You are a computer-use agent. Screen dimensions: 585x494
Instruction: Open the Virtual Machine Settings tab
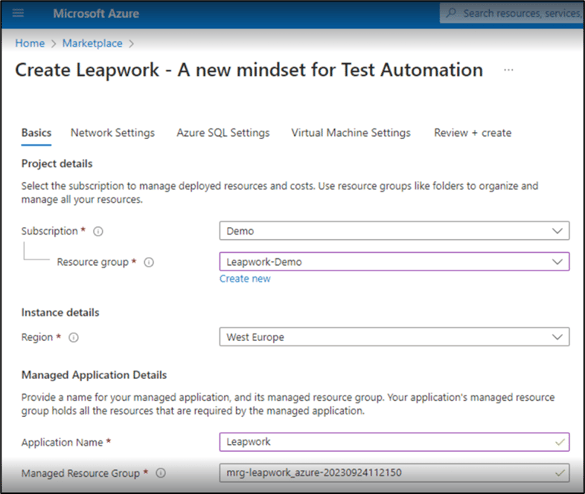point(351,133)
